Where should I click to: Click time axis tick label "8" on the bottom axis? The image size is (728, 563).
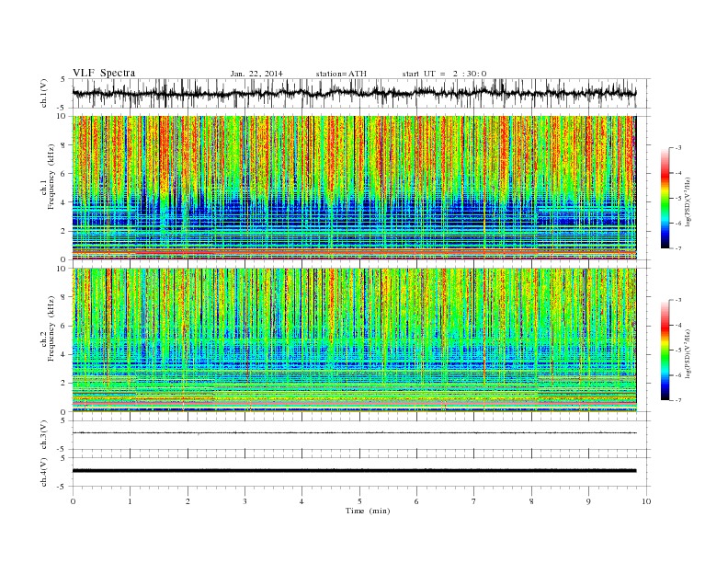[531, 501]
